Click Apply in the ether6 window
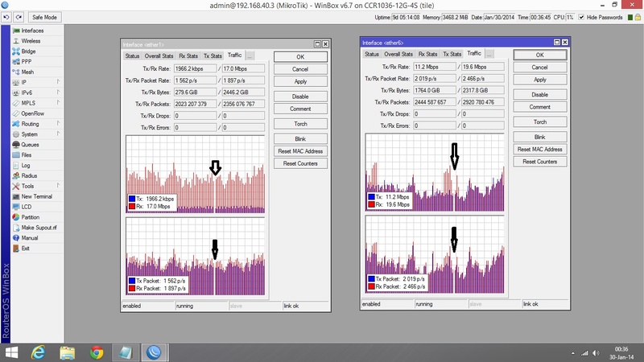This screenshot has height=362, width=644. [x=540, y=80]
